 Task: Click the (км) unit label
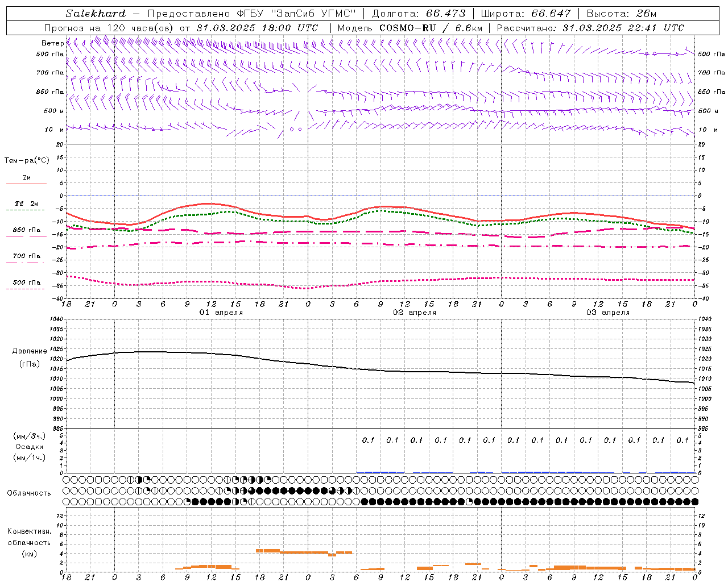(x=30, y=554)
